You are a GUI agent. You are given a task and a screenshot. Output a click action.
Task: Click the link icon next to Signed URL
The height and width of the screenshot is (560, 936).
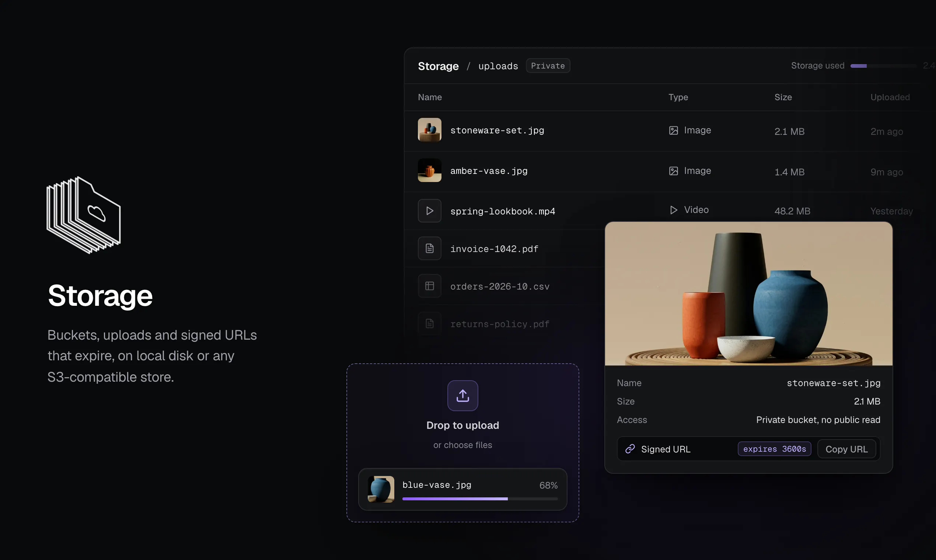[630, 449]
